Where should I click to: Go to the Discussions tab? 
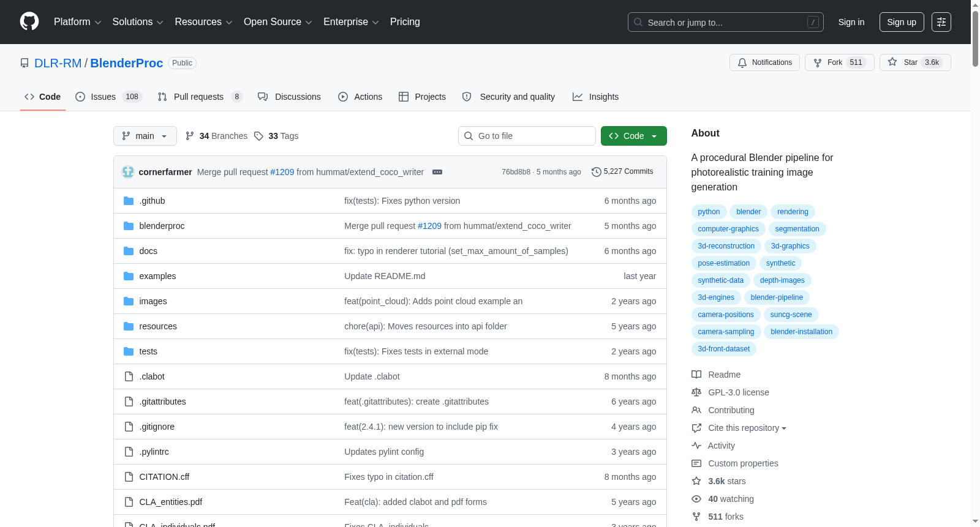tap(290, 97)
